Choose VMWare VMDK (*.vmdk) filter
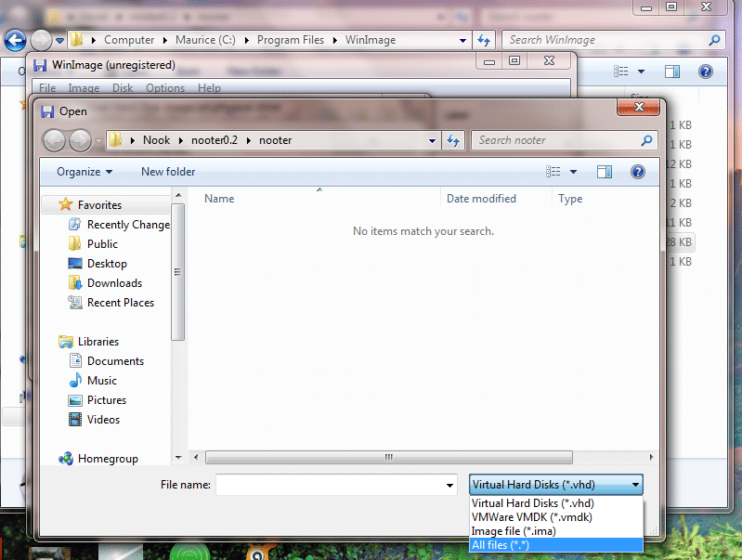This screenshot has width=742, height=560. [x=556, y=517]
